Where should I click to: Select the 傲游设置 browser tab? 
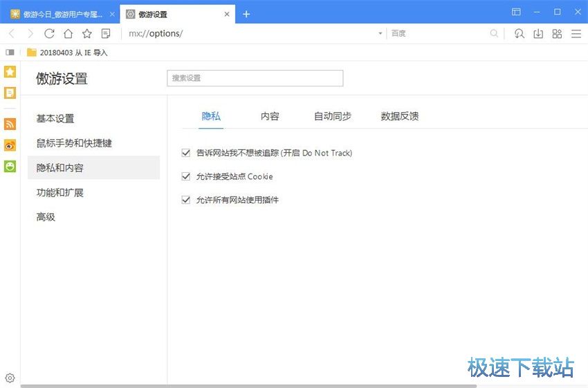(x=177, y=15)
